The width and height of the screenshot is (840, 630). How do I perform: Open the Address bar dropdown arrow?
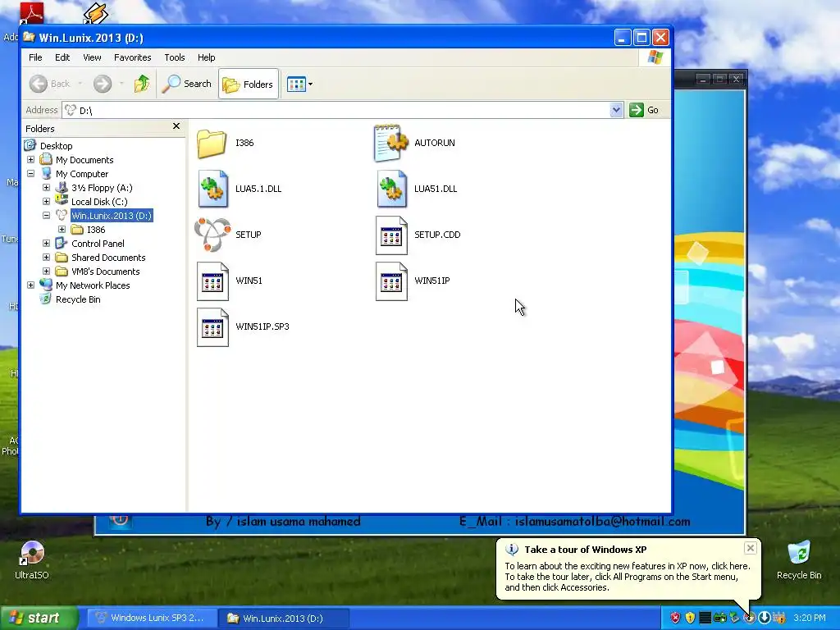[x=616, y=110]
